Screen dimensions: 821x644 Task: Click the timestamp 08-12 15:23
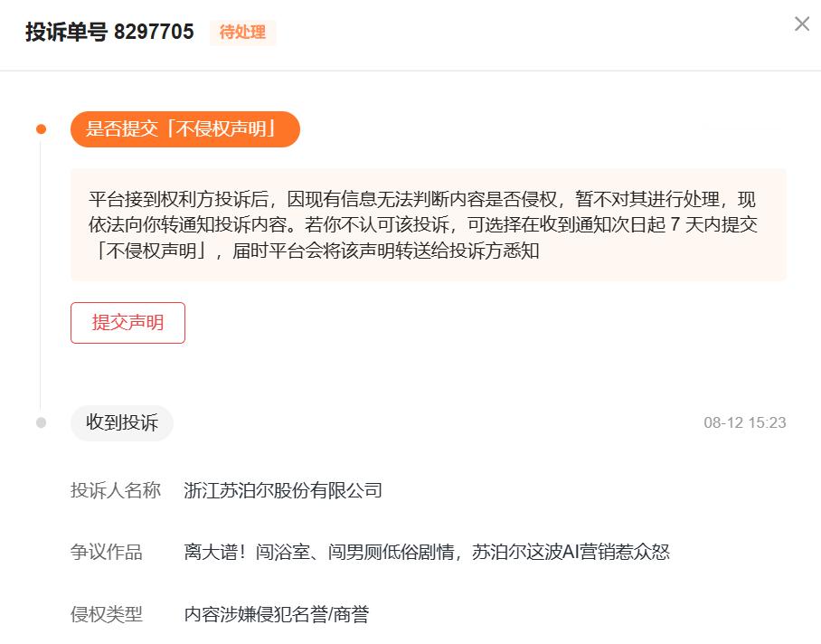744,422
